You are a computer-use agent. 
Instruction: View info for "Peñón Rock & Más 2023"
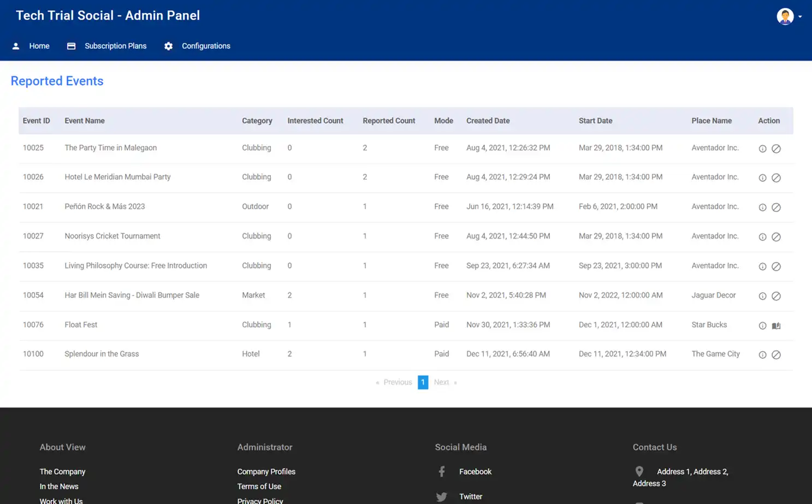pyautogui.click(x=762, y=207)
